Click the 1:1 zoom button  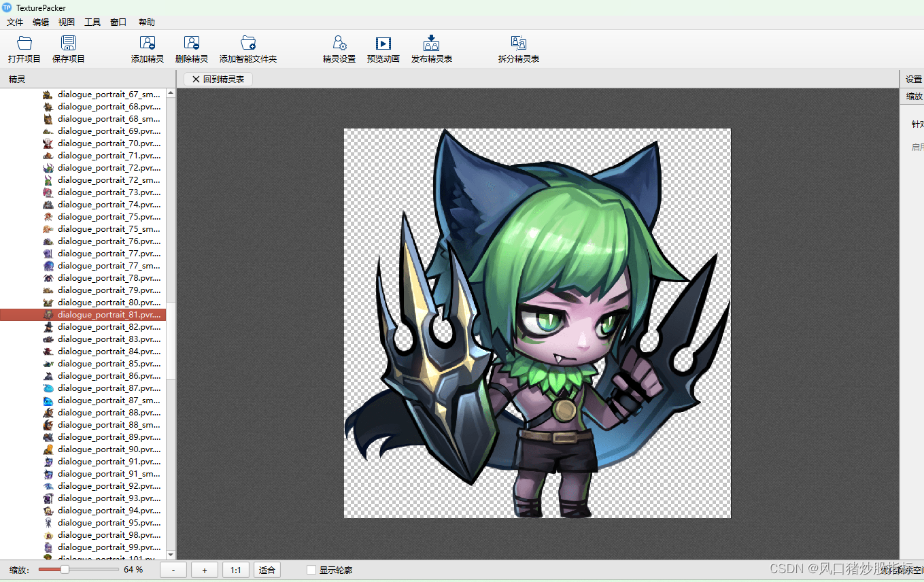click(x=236, y=570)
